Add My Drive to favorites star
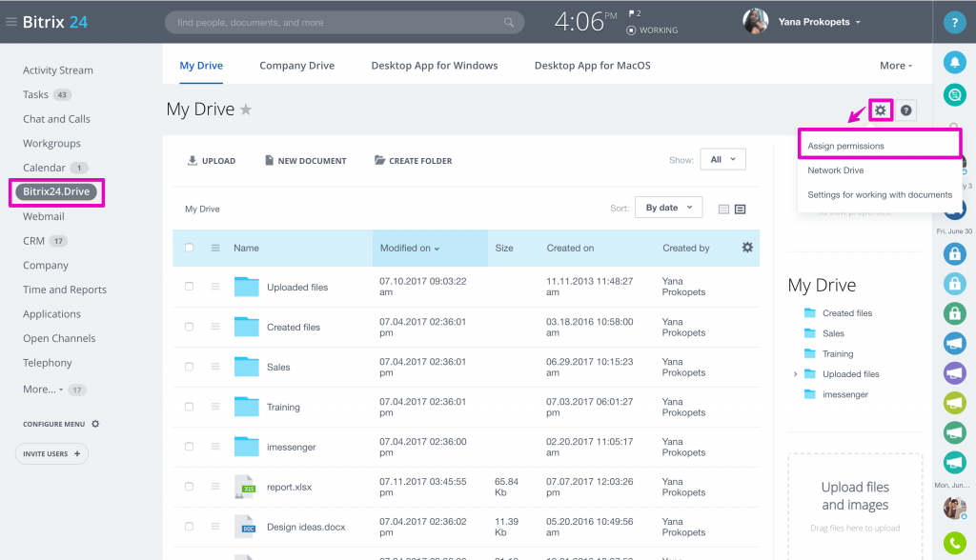 point(246,110)
